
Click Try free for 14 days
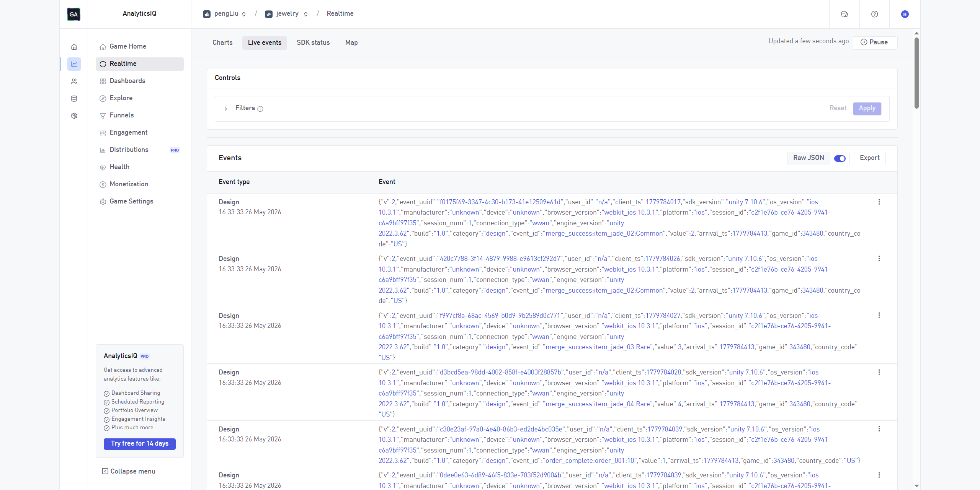coord(140,444)
